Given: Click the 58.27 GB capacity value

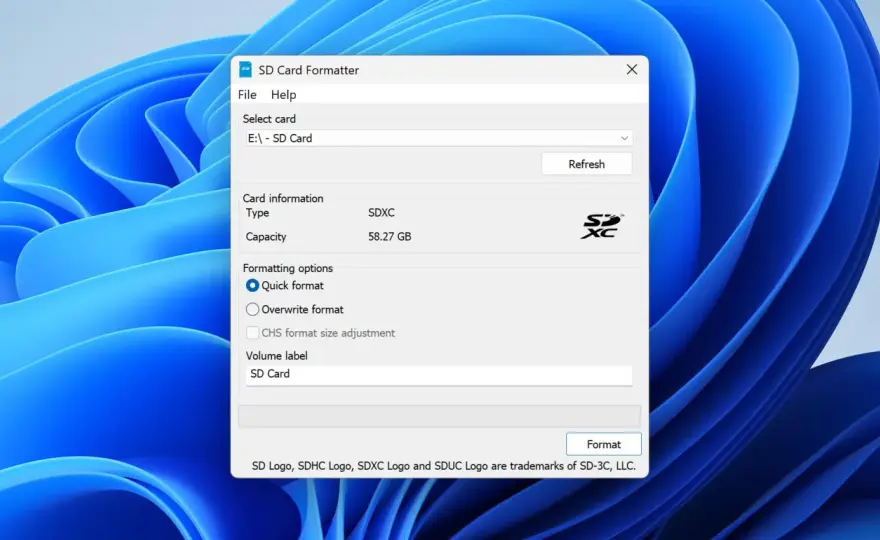Looking at the screenshot, I should (389, 237).
